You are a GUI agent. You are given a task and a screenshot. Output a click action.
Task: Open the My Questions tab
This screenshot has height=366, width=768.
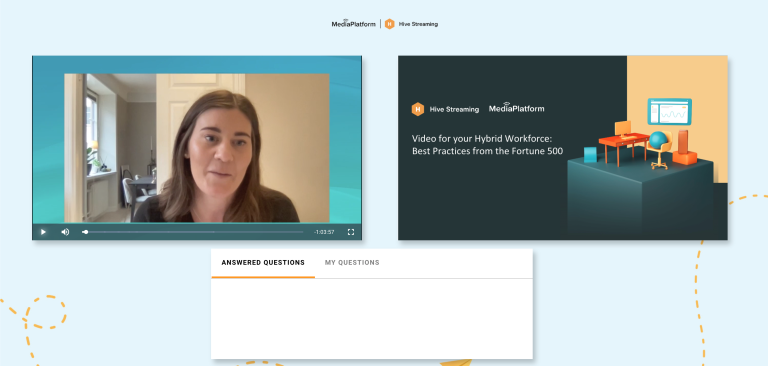352,263
